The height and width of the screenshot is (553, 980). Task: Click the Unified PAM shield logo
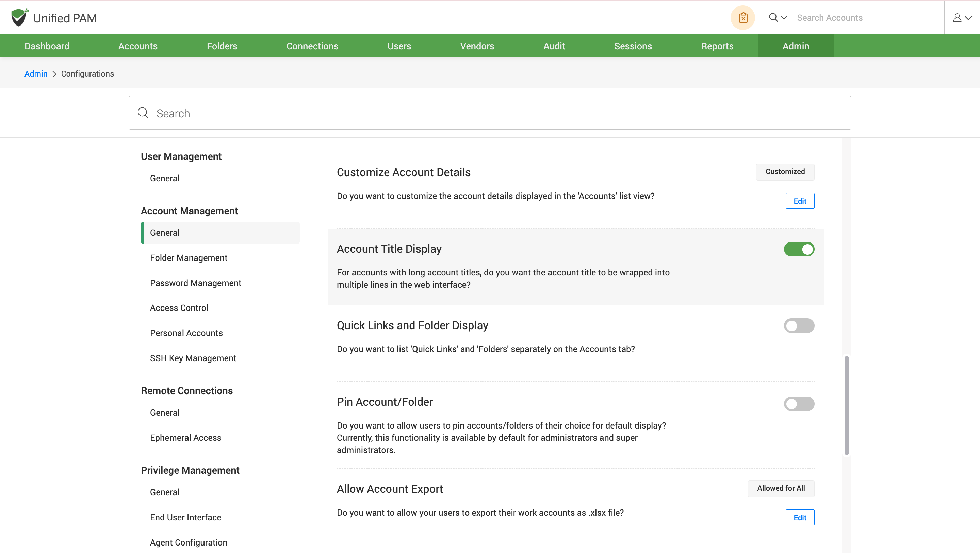(19, 17)
